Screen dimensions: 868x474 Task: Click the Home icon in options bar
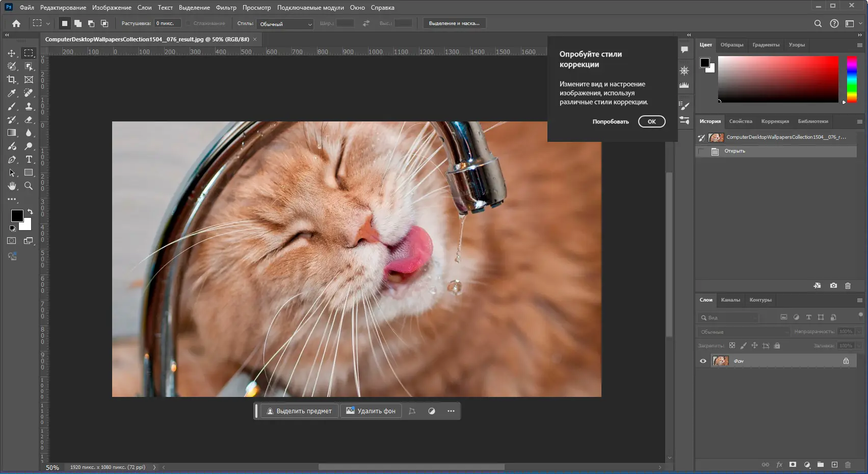click(16, 23)
